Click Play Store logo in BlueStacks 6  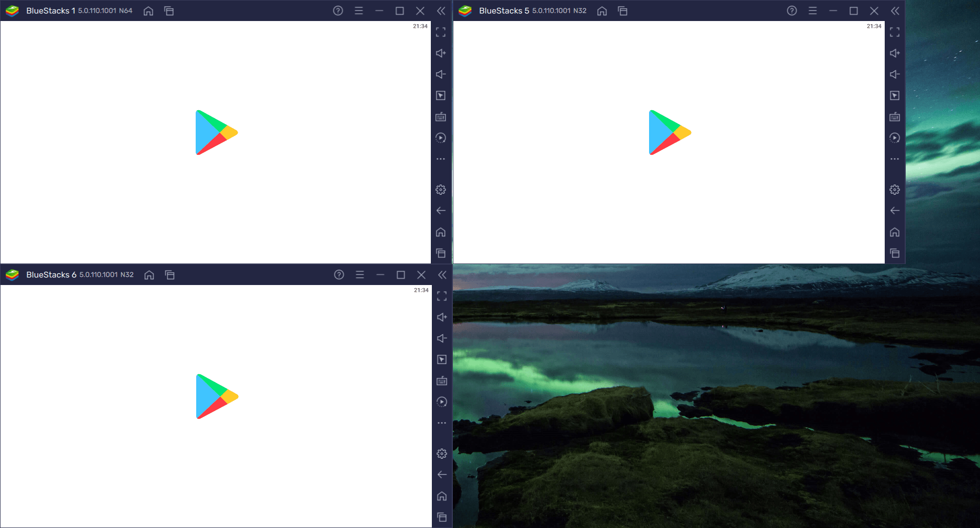click(x=217, y=396)
